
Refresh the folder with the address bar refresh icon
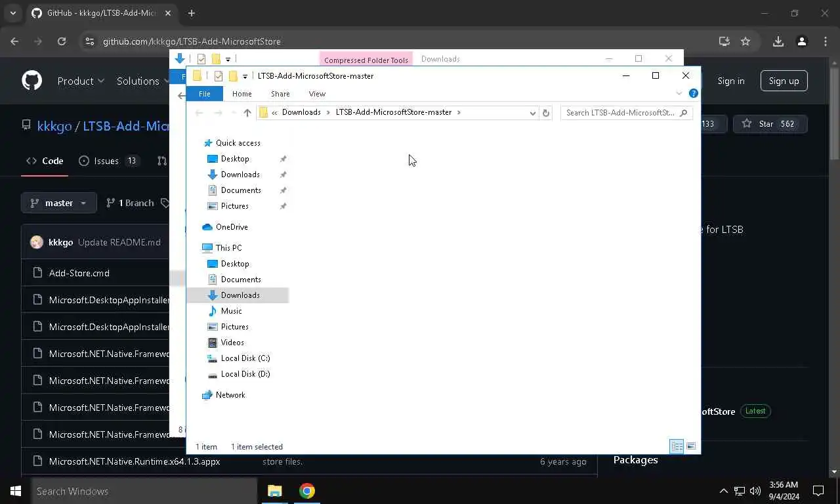(x=546, y=113)
